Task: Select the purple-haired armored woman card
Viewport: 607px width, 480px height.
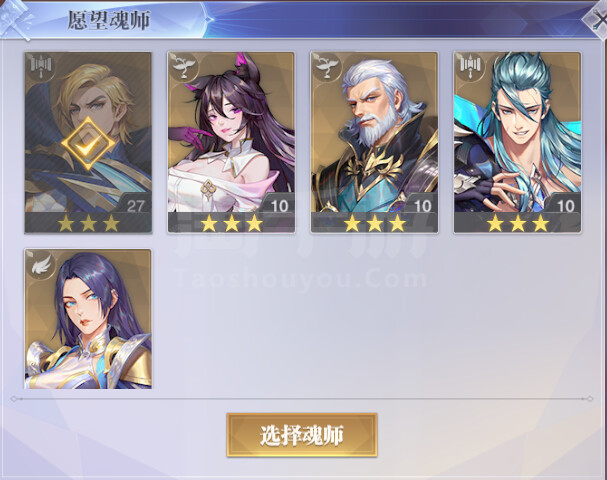Action: click(x=88, y=319)
